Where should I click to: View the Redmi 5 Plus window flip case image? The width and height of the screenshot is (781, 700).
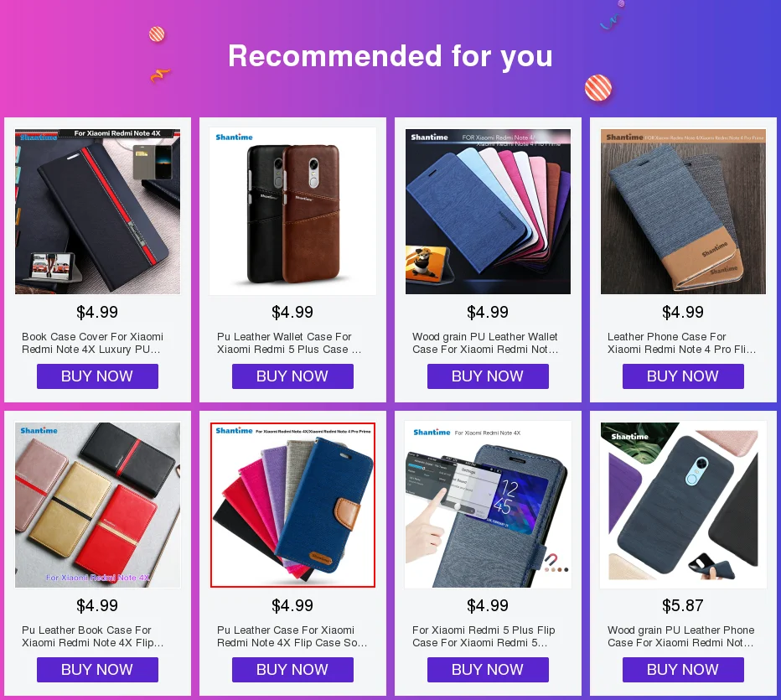(488, 505)
